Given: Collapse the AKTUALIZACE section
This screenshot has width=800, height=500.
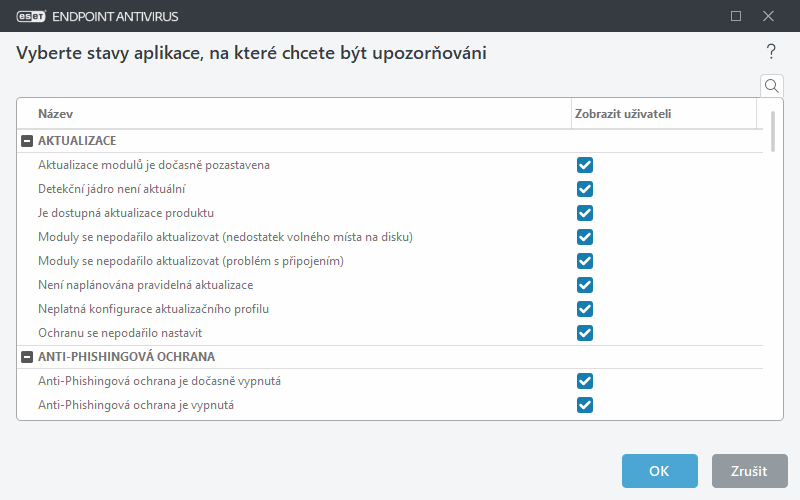Looking at the screenshot, I should (x=27, y=141).
